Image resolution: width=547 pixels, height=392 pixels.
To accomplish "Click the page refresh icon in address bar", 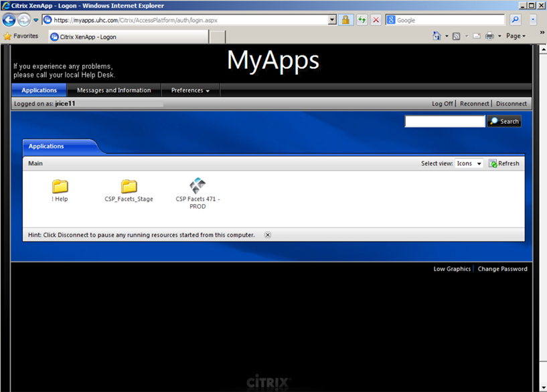I will pos(362,20).
